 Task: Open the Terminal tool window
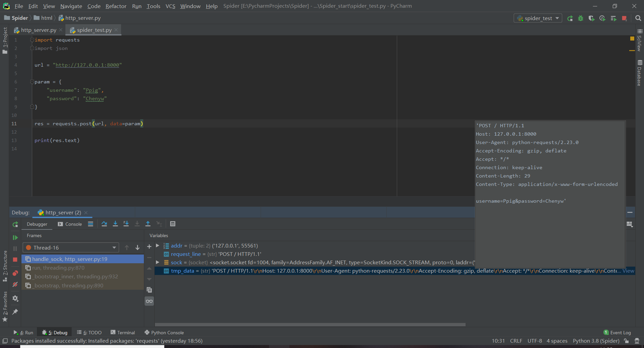123,333
